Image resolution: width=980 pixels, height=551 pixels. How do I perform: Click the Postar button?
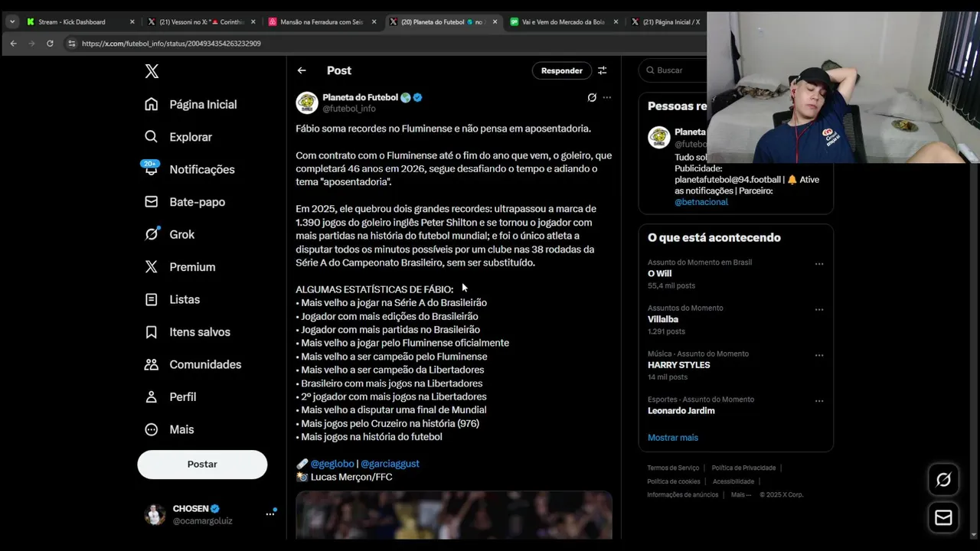(202, 465)
